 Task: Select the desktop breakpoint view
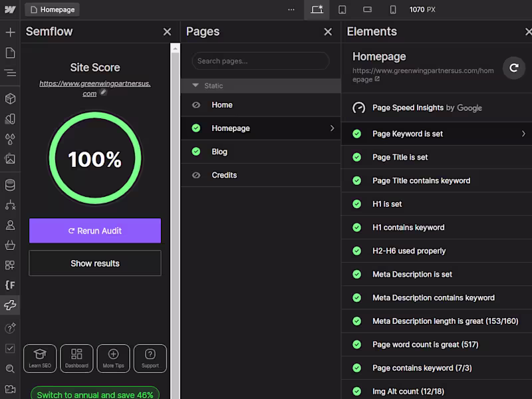pyautogui.click(x=317, y=9)
